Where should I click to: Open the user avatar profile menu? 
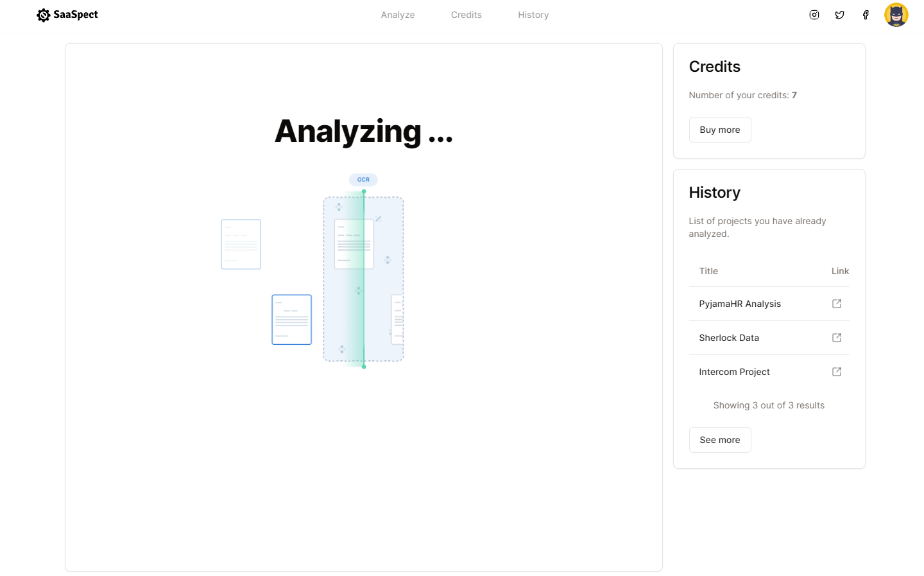pos(896,15)
